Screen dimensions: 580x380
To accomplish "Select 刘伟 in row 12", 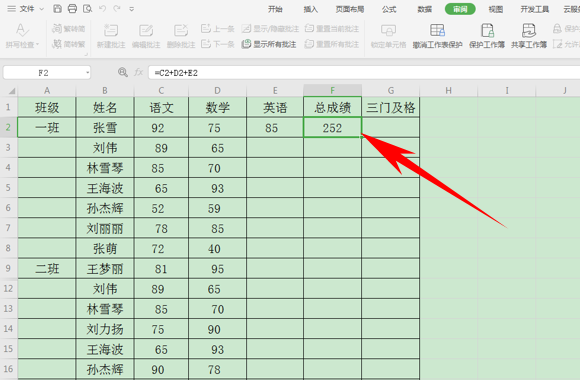I will pyautogui.click(x=105, y=289).
